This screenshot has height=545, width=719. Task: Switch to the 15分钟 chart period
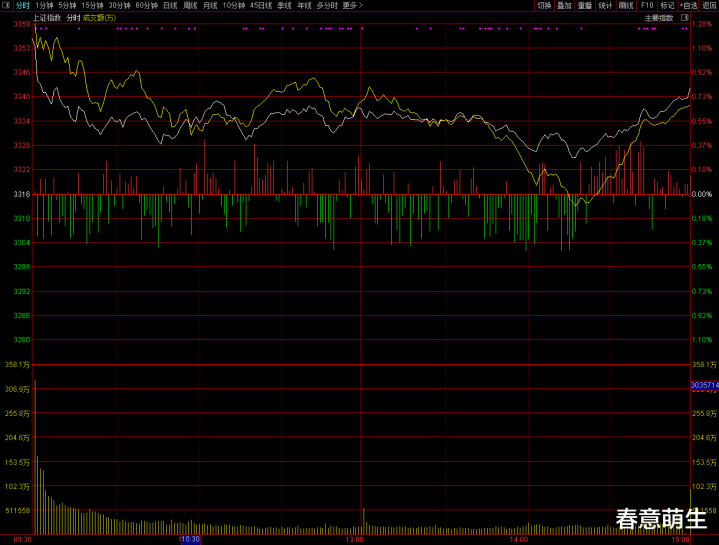pos(92,6)
